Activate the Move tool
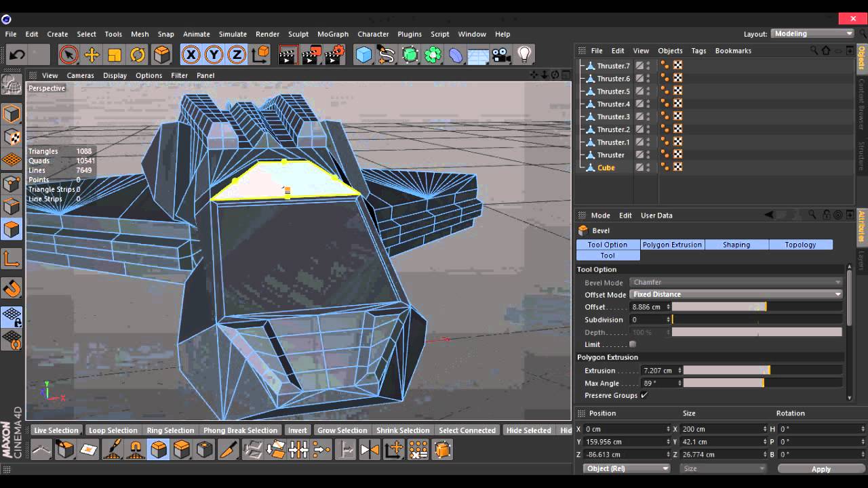 (x=92, y=55)
